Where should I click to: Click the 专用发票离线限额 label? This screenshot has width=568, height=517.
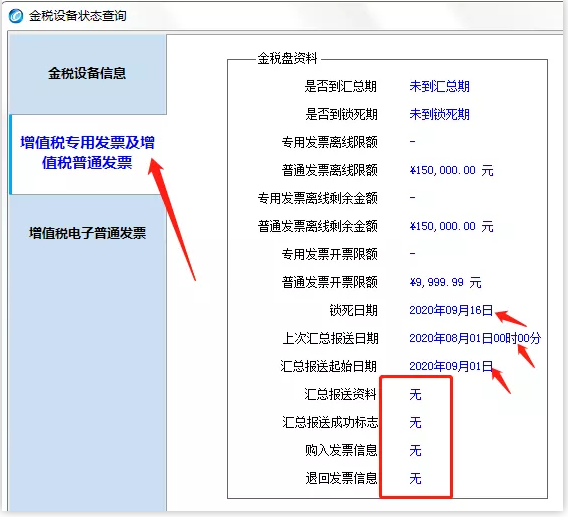pos(329,142)
